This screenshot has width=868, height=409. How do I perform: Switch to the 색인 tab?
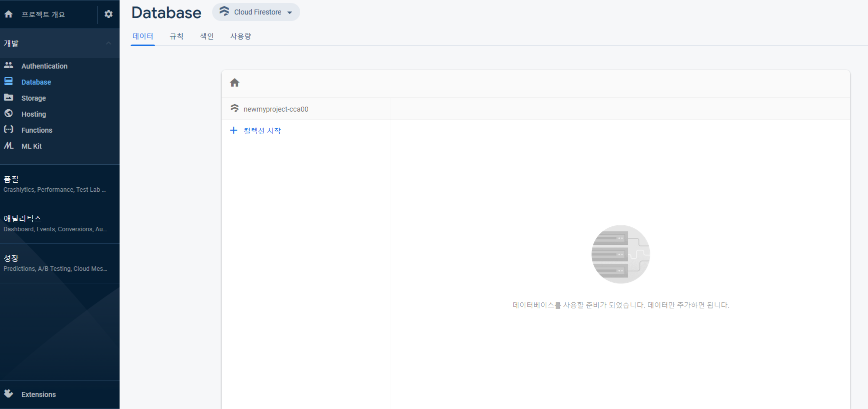[x=207, y=36]
